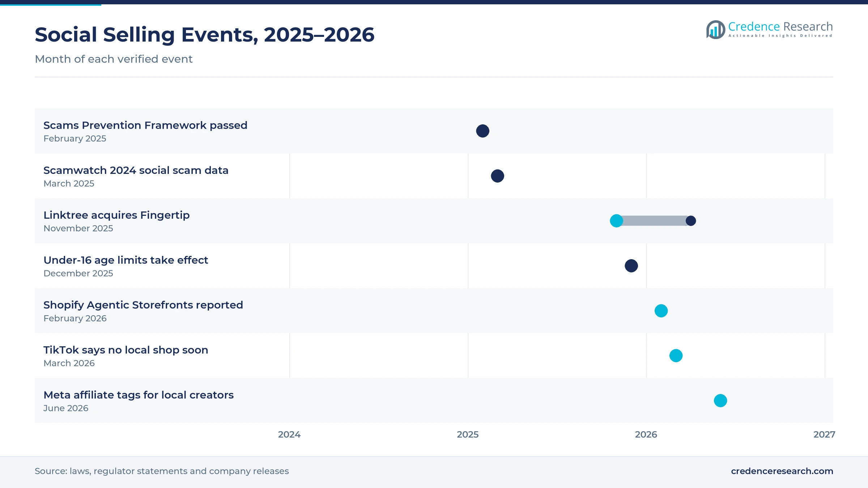The width and height of the screenshot is (868, 488).
Task: Select the Scamwatch March 2025 dot
Action: tap(497, 176)
